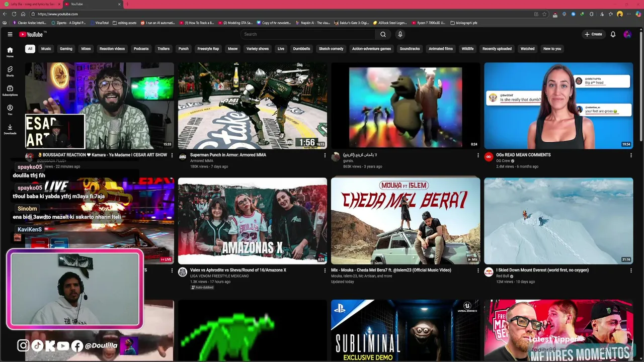This screenshot has width=644, height=362.
Task: Open the dancing bear video thumbnail
Action: pyautogui.click(x=406, y=105)
